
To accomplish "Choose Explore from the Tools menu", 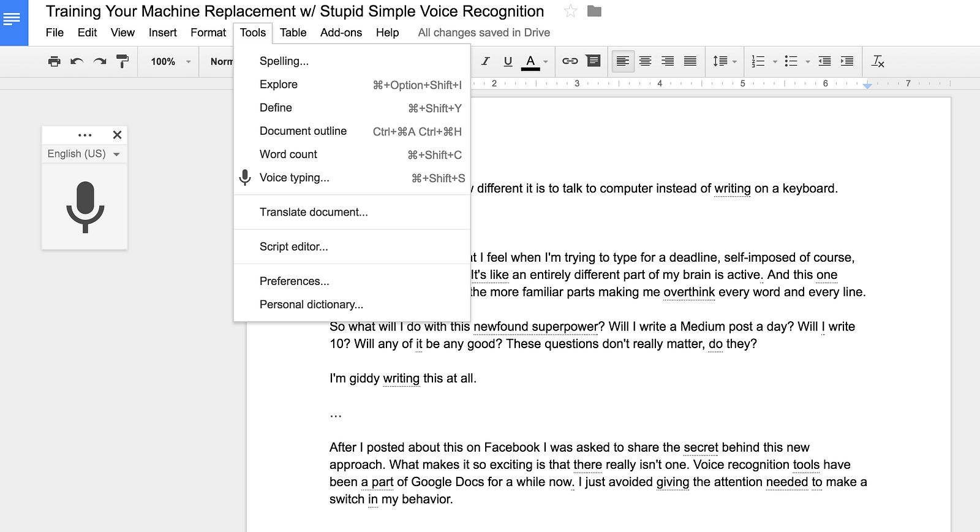I will coord(352,85).
